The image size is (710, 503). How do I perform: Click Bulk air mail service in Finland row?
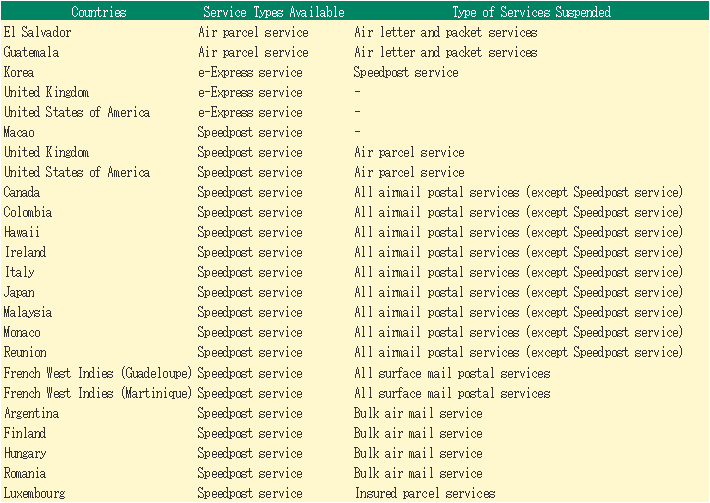pos(418,433)
